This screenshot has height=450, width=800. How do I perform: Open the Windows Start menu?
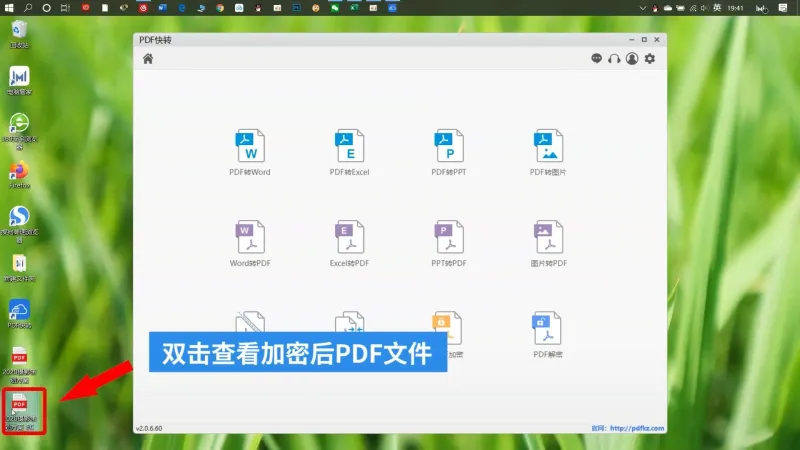point(9,8)
